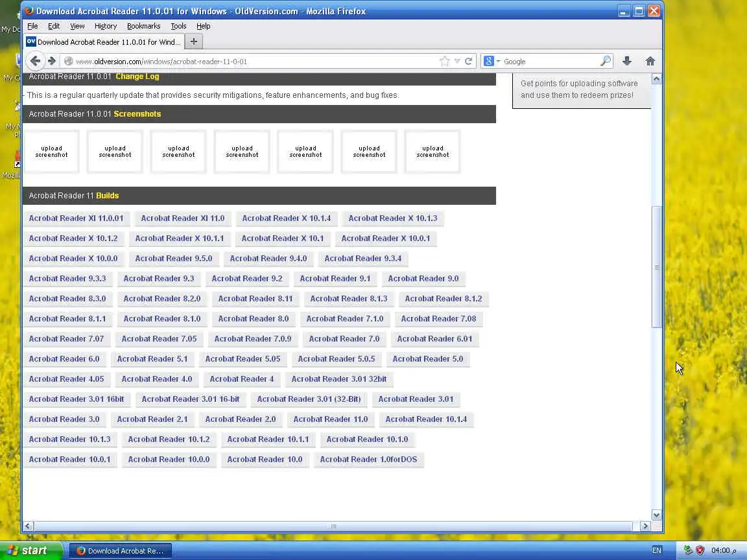Click the last upload screenshot thumbnail

point(433,152)
